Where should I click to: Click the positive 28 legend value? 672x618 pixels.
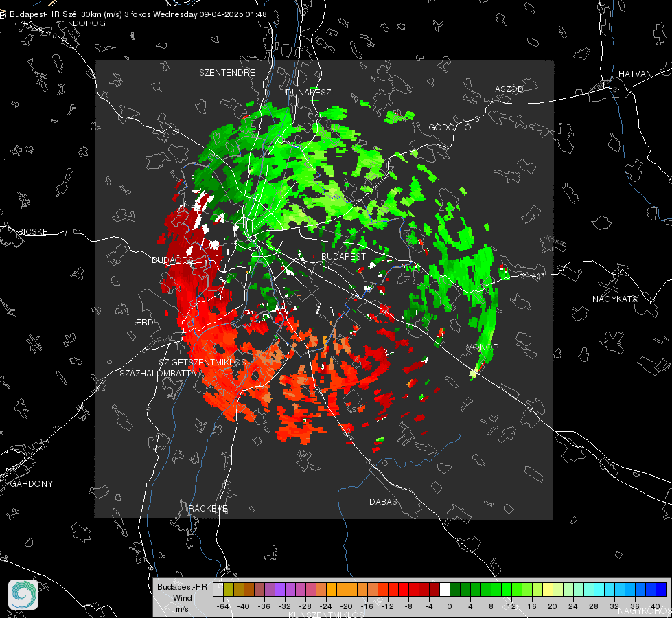click(x=594, y=606)
